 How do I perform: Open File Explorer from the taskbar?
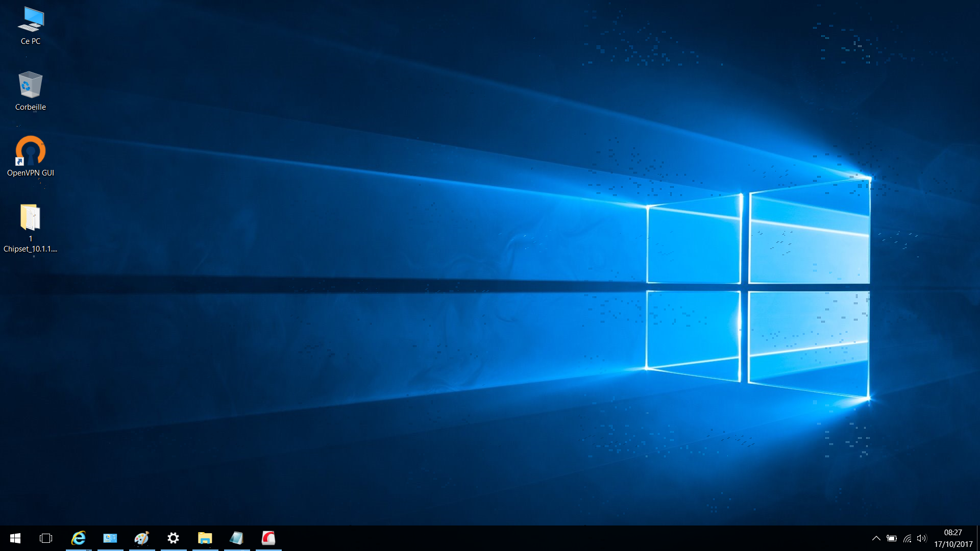(x=205, y=538)
